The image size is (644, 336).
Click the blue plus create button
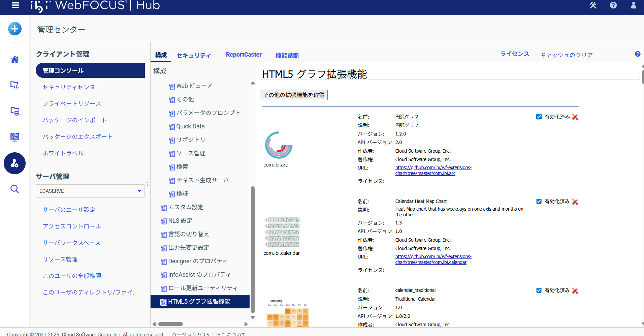click(15, 29)
